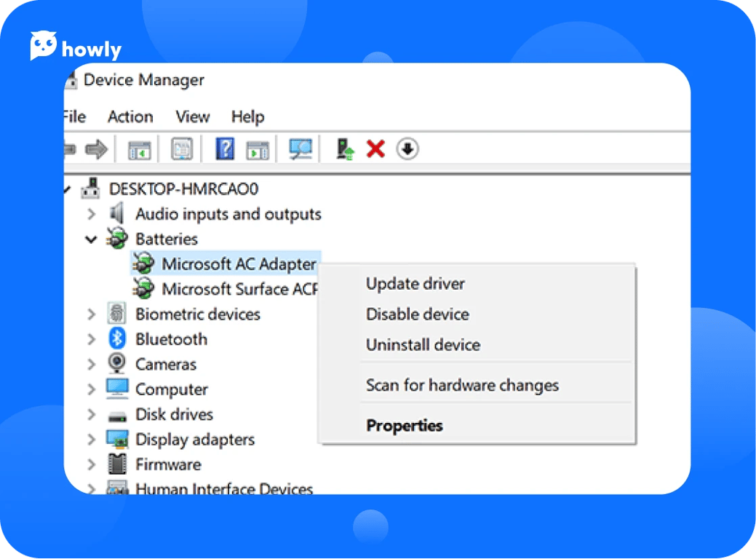Click the Scan for hardware changes toolbar icon
Viewport: 756px width, 559px height.
[299, 148]
